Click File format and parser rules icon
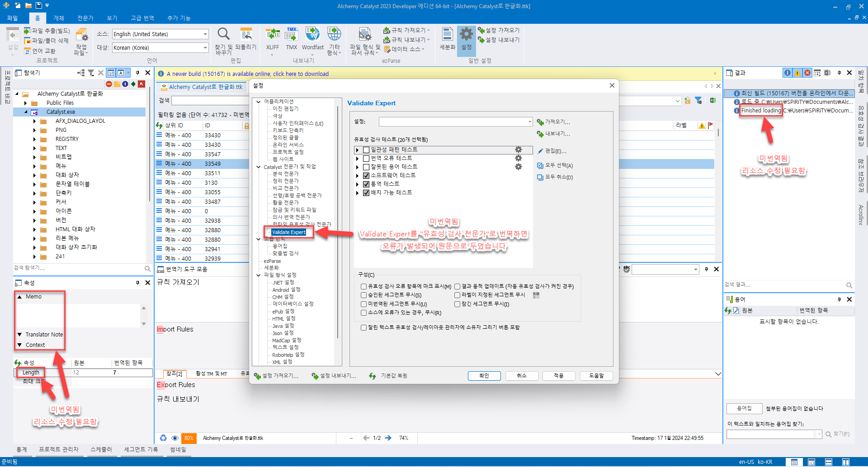Viewport: 868px width, 467px height. tap(365, 41)
